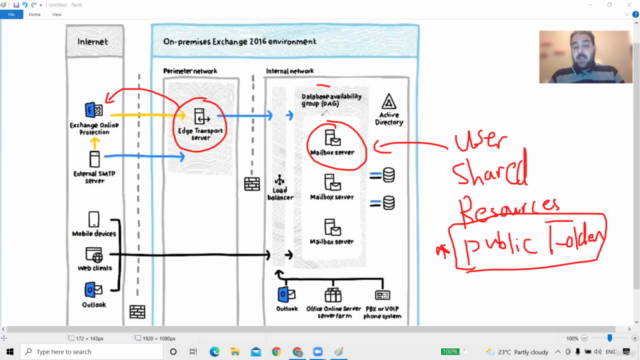Click the Edge Transport server icon
The image size is (640, 360).
pyautogui.click(x=201, y=116)
